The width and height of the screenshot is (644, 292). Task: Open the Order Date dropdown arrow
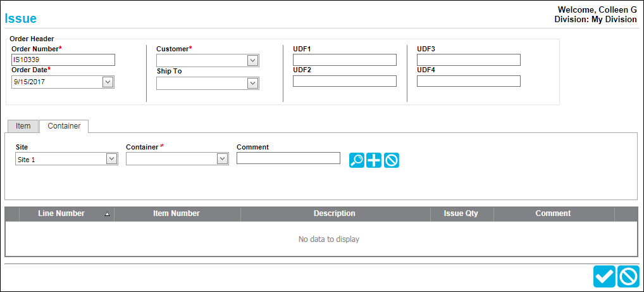pos(108,82)
